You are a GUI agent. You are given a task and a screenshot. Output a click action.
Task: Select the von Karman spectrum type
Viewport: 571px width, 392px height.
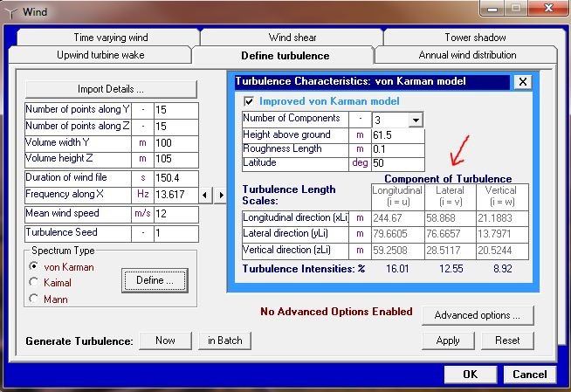click(x=33, y=266)
